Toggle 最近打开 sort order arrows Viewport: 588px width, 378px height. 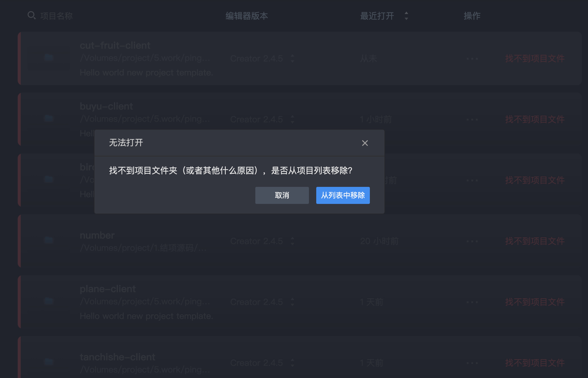point(406,16)
